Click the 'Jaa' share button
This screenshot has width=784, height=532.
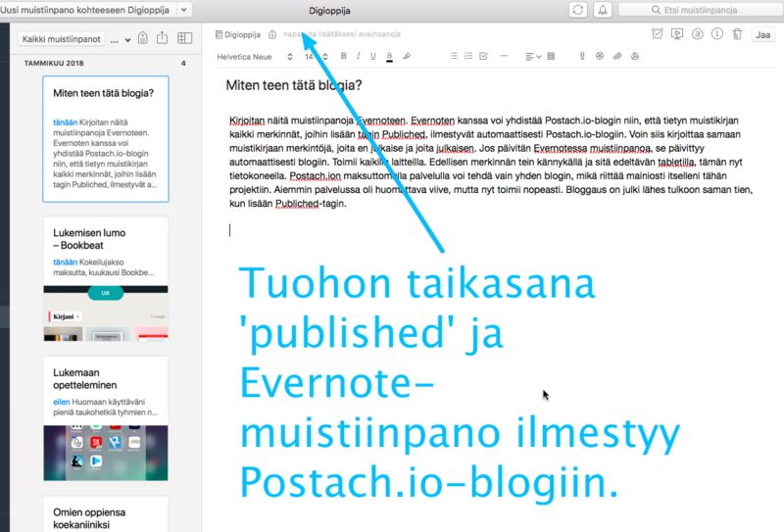point(762,35)
